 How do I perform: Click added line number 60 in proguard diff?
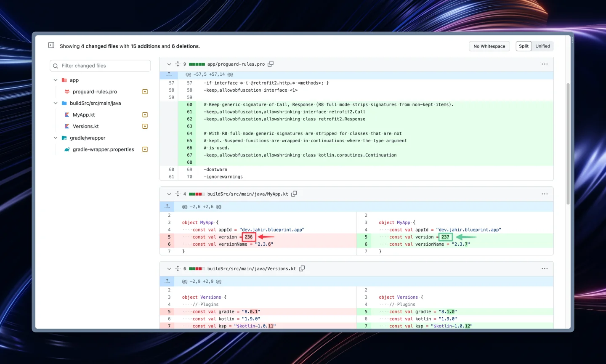coord(189,105)
